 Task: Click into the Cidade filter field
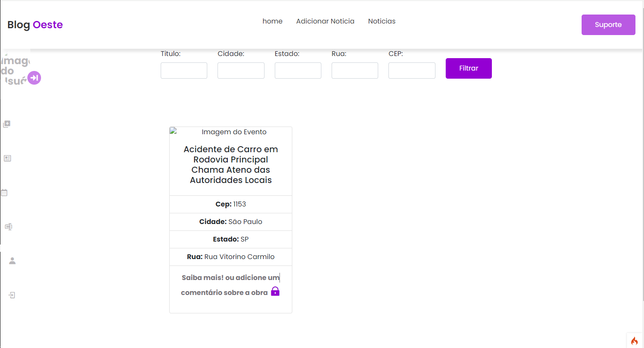[241, 71]
